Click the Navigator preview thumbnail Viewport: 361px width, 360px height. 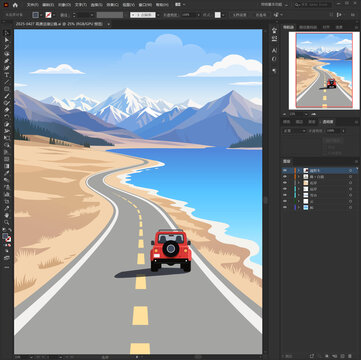(324, 70)
